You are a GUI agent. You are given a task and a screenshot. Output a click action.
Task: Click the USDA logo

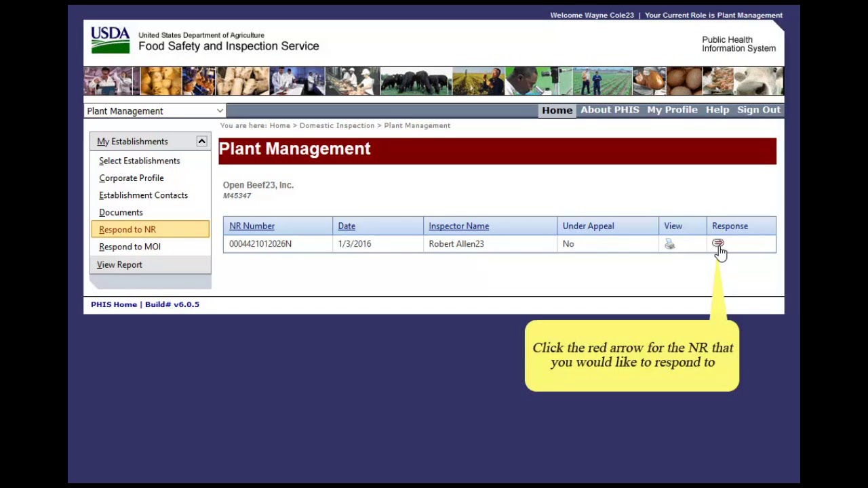pos(111,41)
